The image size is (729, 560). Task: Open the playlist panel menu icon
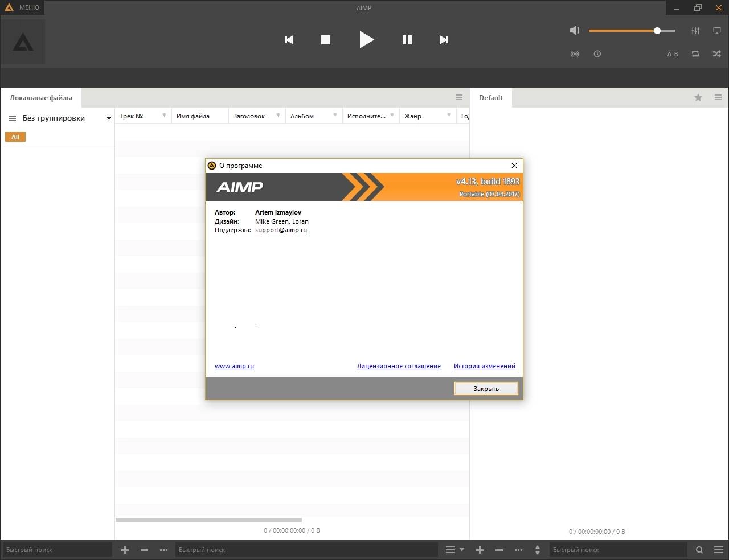point(718,97)
